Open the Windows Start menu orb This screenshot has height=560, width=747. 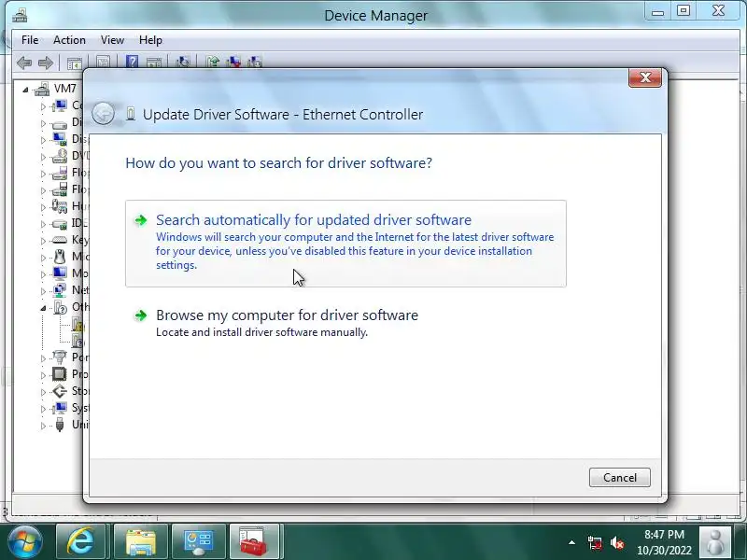25,541
